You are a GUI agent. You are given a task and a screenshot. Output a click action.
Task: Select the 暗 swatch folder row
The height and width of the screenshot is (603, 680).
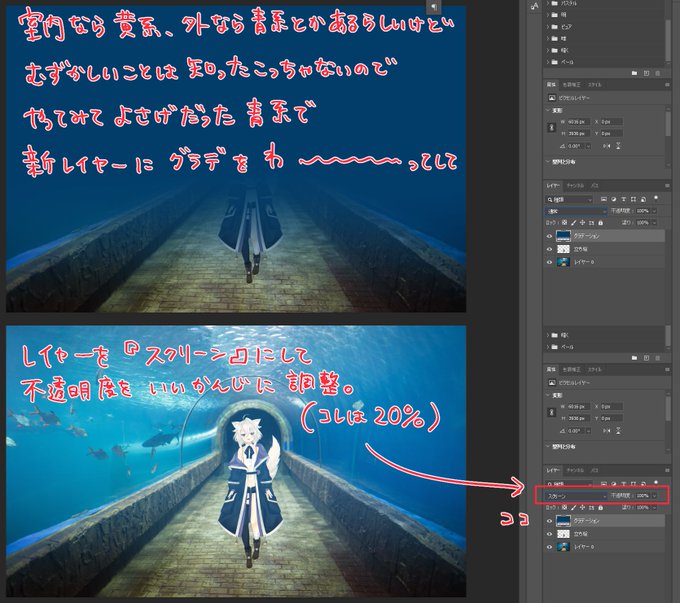click(x=605, y=39)
